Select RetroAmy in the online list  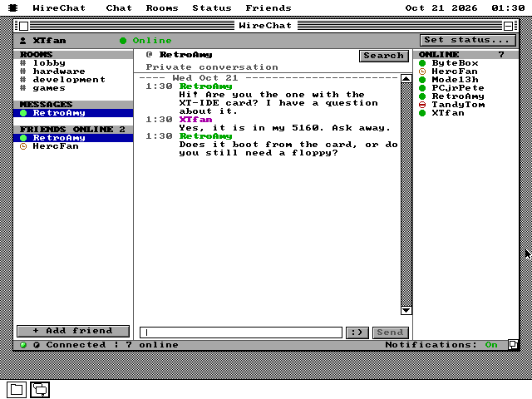pos(465,96)
